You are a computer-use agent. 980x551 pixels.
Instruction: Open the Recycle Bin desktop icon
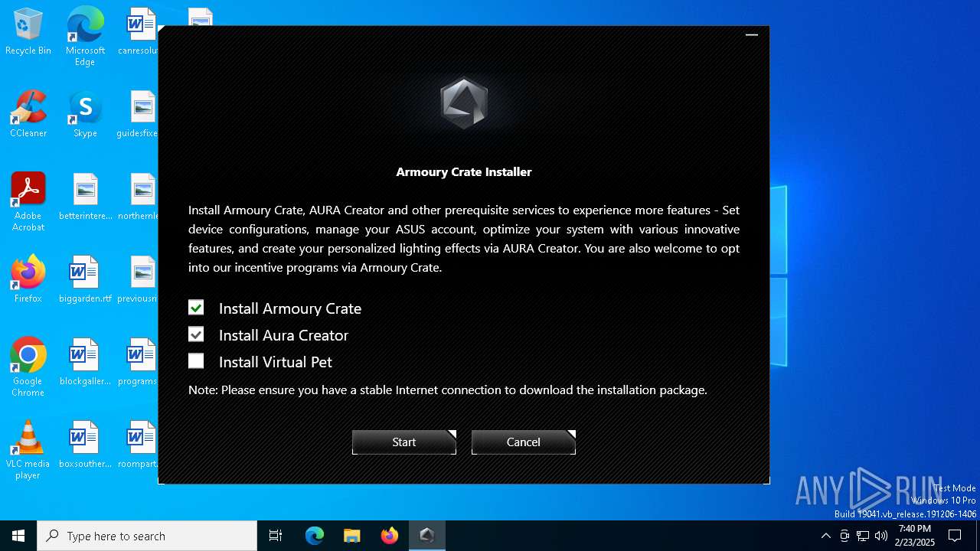coord(28,32)
